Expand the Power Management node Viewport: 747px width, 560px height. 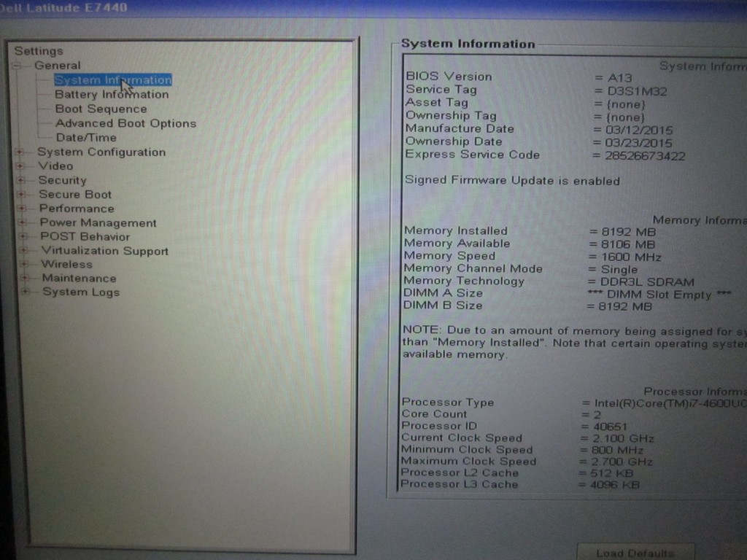click(x=23, y=222)
